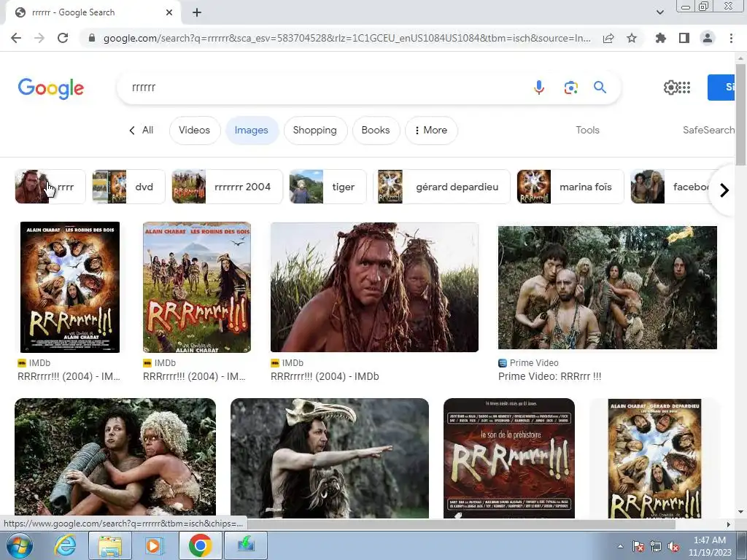The image size is (747, 560).
Task: Open the Chrome three-dot menu
Action: coord(731,38)
